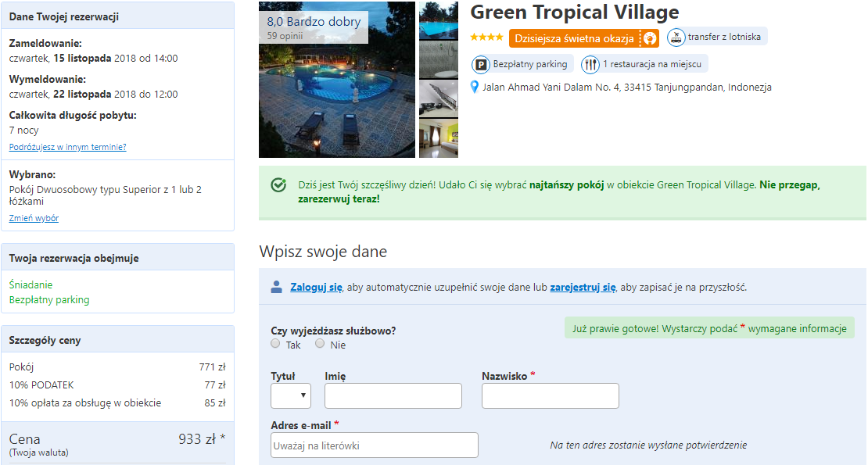
Task: Click the 8,0 Bardzo dobry rating badge
Action: [314, 27]
